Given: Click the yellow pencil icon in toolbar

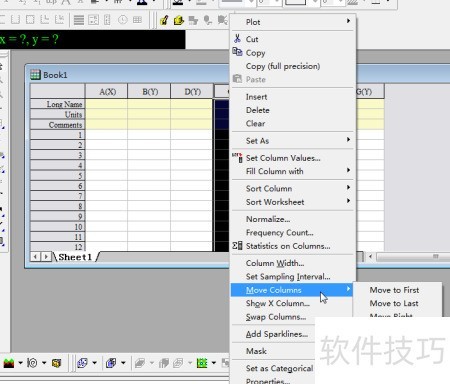Looking at the screenshot, I should pyautogui.click(x=164, y=20).
